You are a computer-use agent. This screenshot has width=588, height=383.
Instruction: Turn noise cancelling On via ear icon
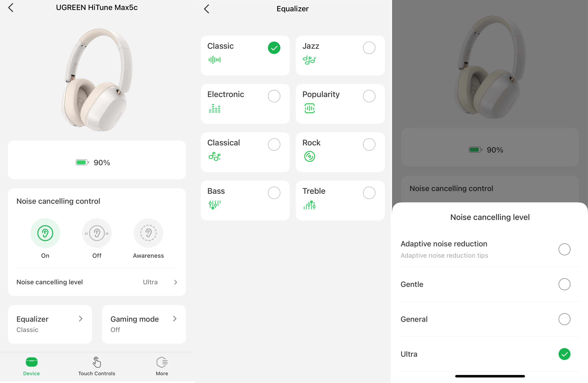click(x=45, y=233)
